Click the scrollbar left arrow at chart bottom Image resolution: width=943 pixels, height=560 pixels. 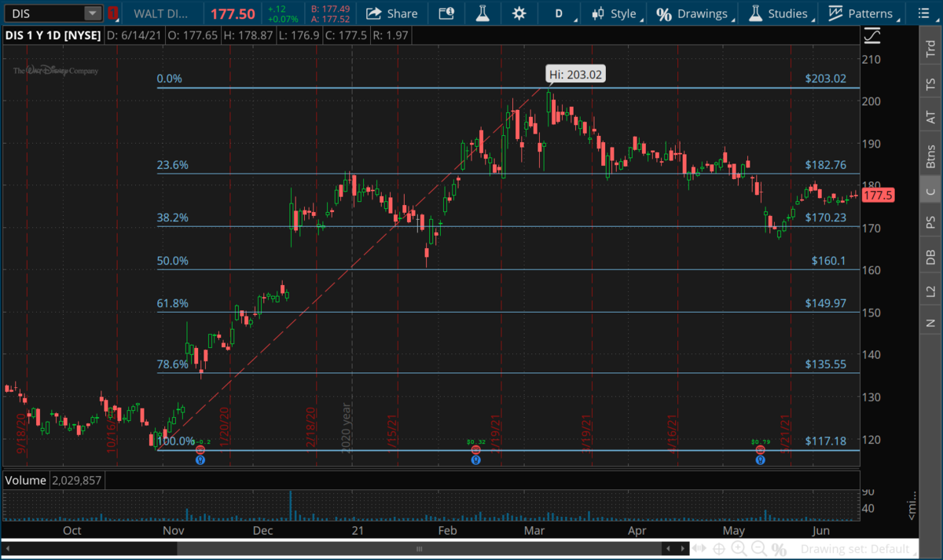(x=7, y=548)
